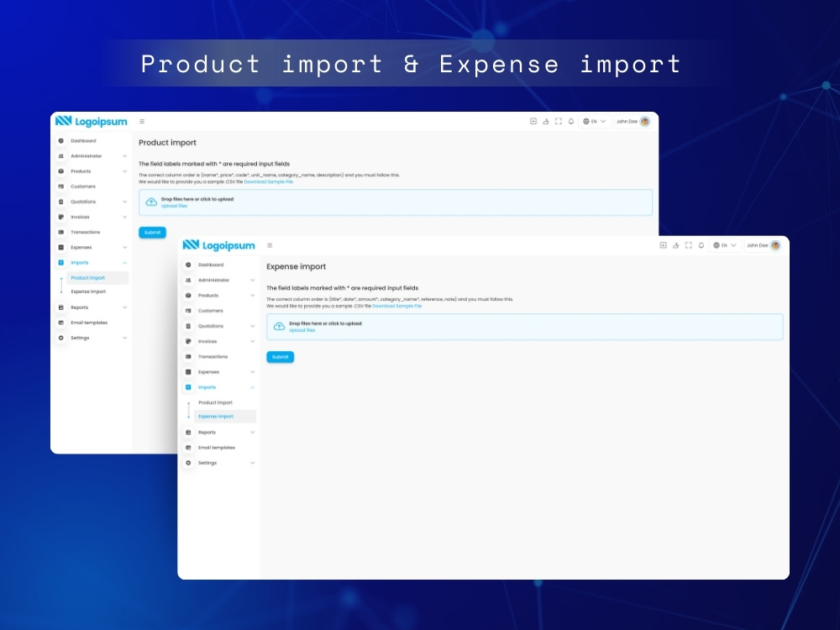The image size is (840, 630).
Task: Open Invoices in Product window sidebar
Action: click(80, 217)
